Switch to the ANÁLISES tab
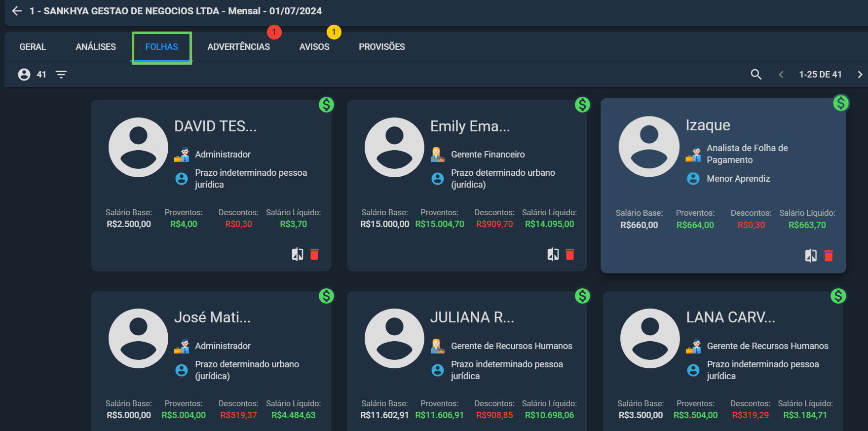 96,47
